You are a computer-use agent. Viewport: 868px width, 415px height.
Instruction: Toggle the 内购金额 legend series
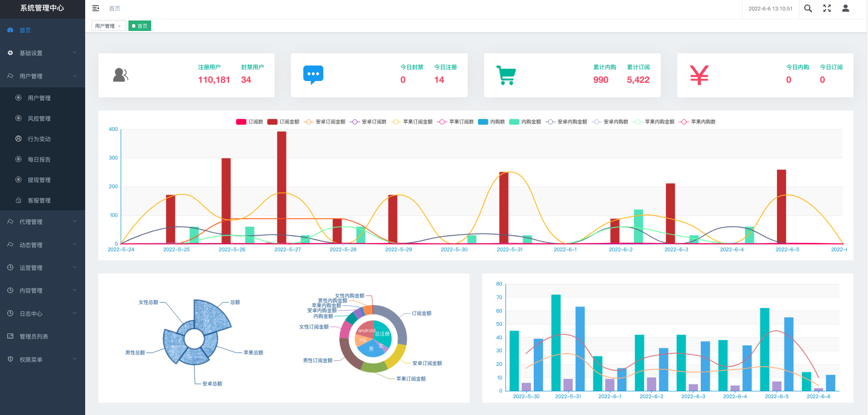(525, 122)
